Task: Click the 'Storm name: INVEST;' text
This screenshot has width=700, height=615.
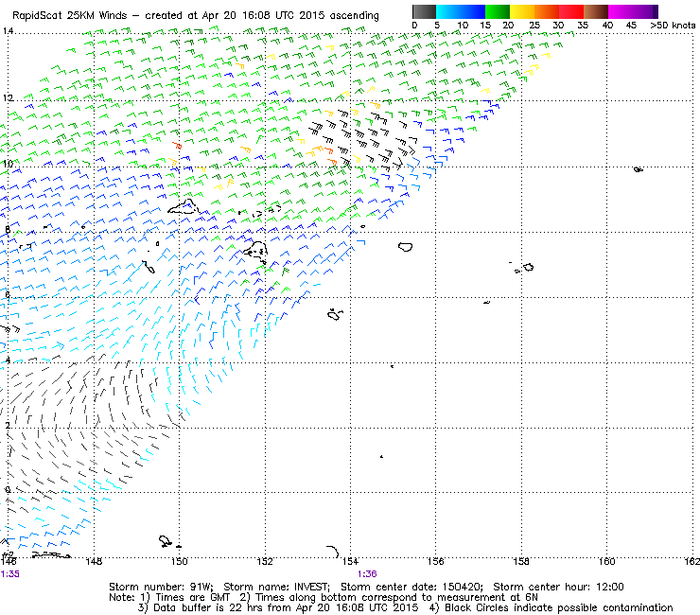Action: click(x=276, y=587)
